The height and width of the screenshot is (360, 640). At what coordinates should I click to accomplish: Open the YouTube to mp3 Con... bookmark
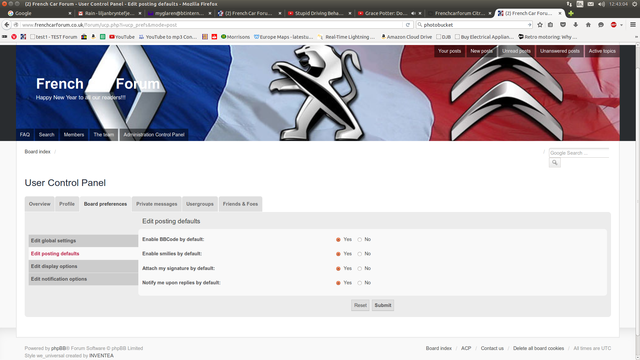168,37
